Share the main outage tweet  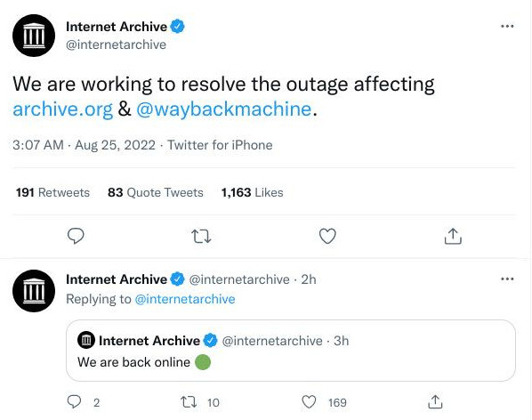453,236
